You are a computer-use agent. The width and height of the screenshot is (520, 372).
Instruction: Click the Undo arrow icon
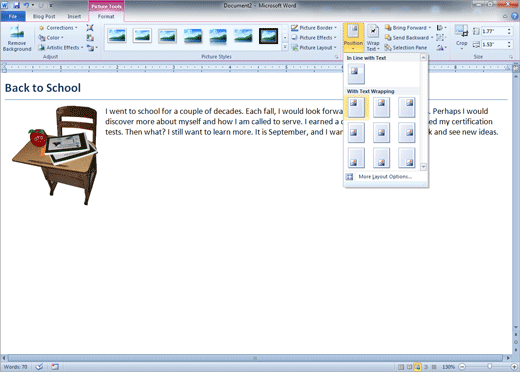click(26, 5)
